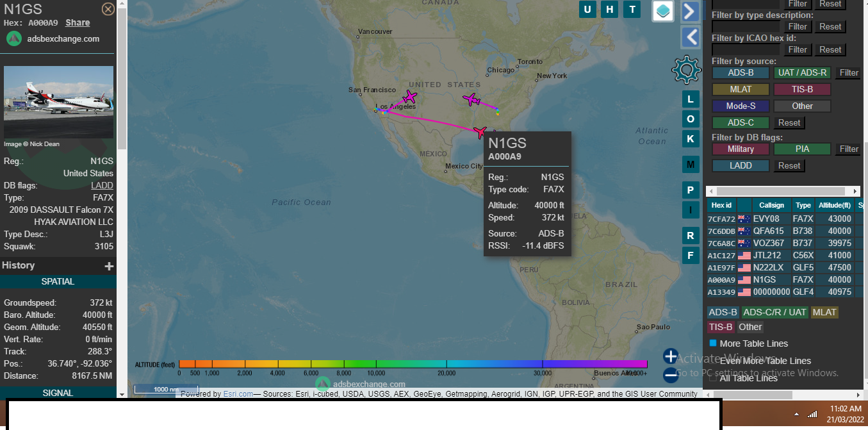The width and height of the screenshot is (868, 430).
Task: Open the gear settings icon
Action: click(x=686, y=69)
